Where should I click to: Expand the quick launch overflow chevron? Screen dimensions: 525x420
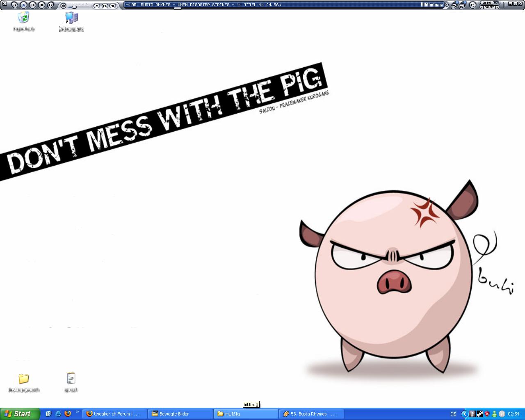pos(77,412)
